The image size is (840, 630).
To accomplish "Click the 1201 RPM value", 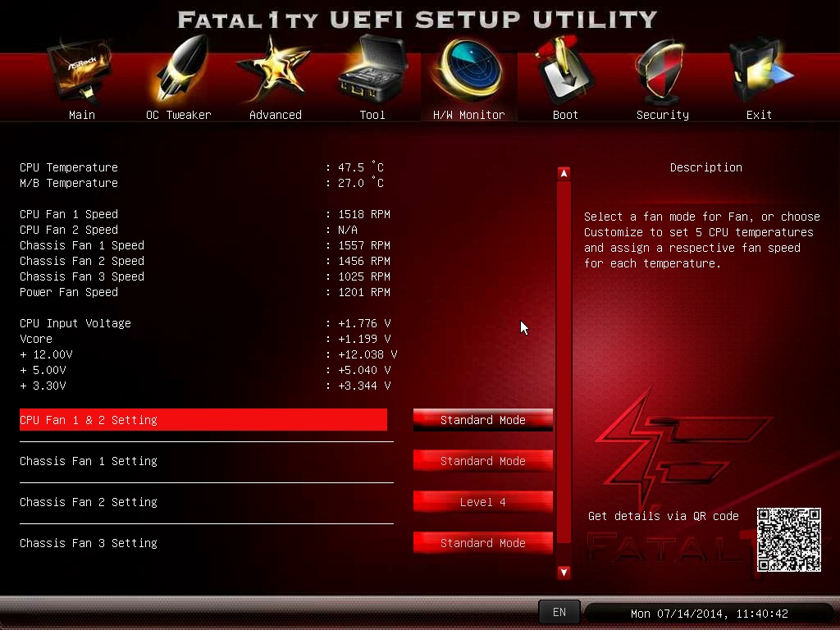I will click(364, 292).
